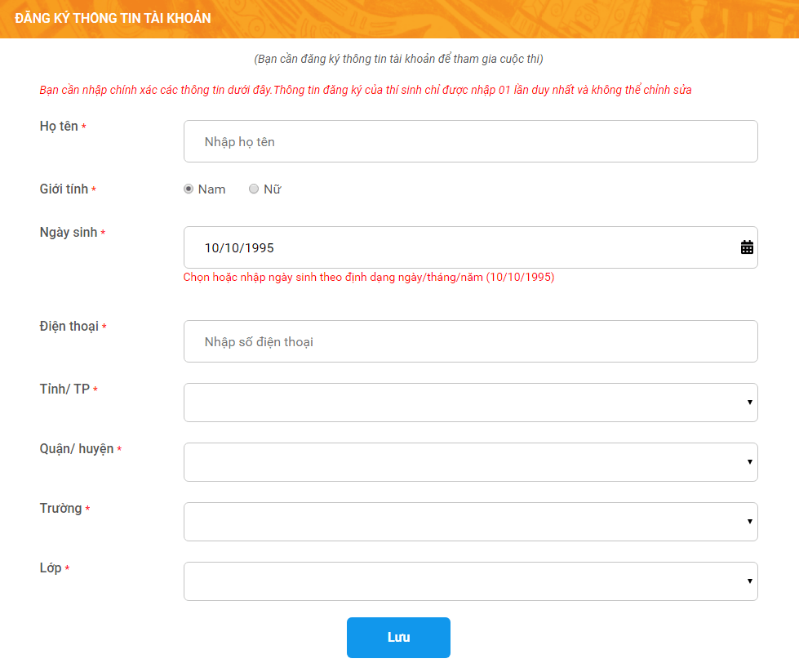Viewport: 799px width, 672px height.
Task: Click the "Lớp" field label
Action: coord(51,568)
